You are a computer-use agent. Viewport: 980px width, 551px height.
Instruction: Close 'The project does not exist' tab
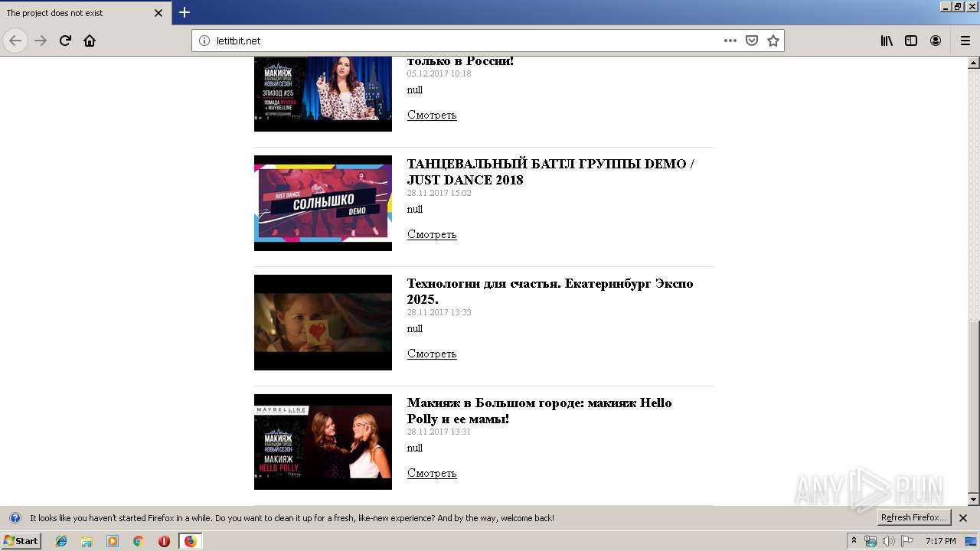tap(158, 13)
